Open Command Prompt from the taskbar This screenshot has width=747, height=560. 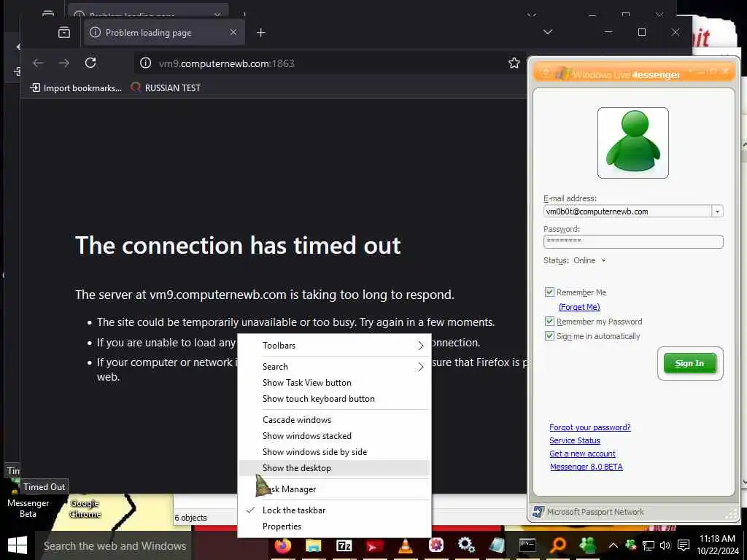coord(527,545)
